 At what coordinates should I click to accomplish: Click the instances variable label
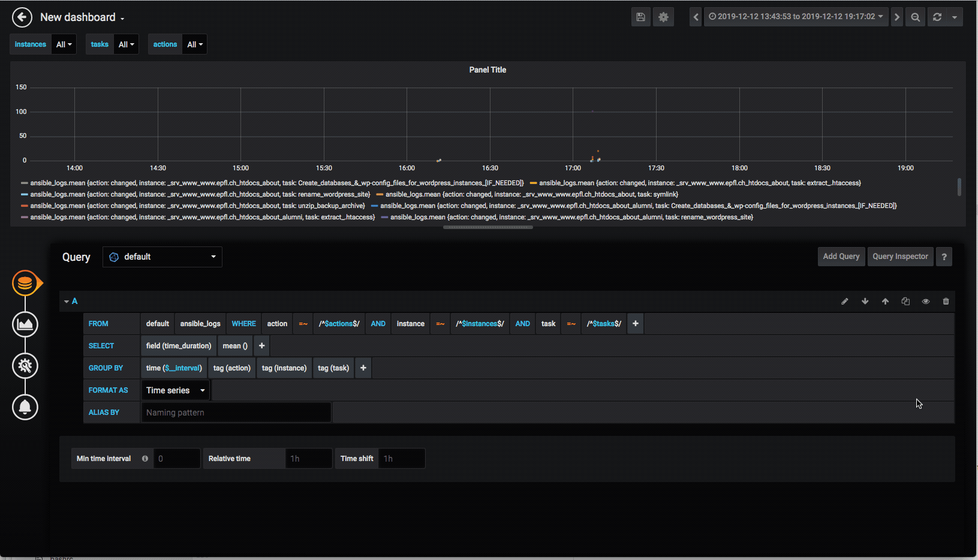pyautogui.click(x=31, y=44)
